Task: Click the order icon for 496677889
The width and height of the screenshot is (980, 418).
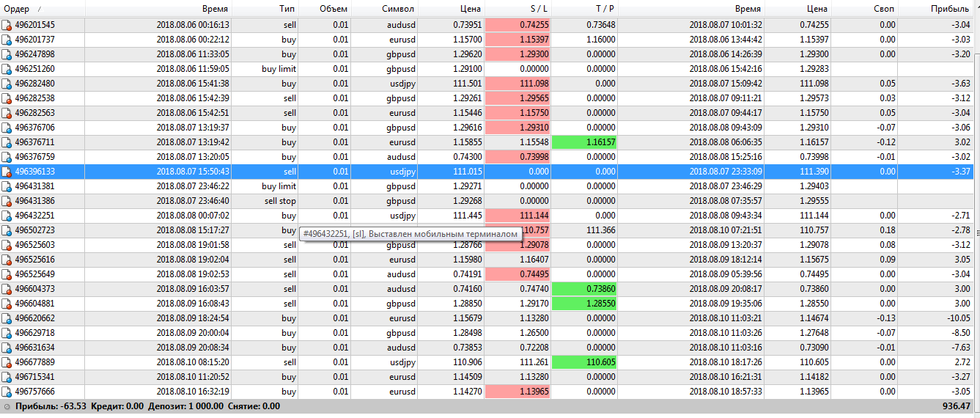Action: [7, 362]
